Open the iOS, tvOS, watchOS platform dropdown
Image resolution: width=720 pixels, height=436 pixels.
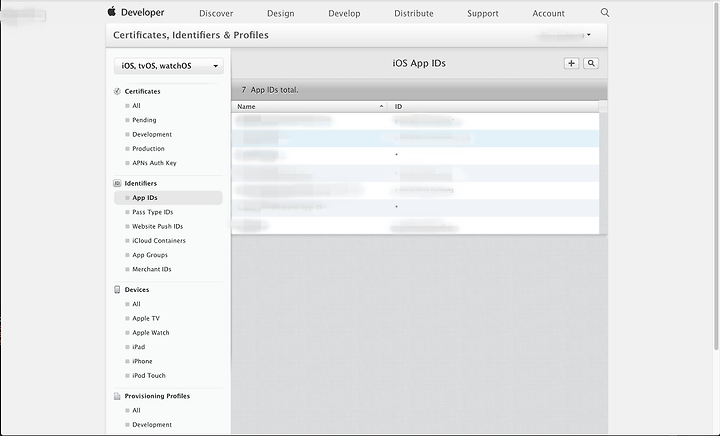point(169,66)
